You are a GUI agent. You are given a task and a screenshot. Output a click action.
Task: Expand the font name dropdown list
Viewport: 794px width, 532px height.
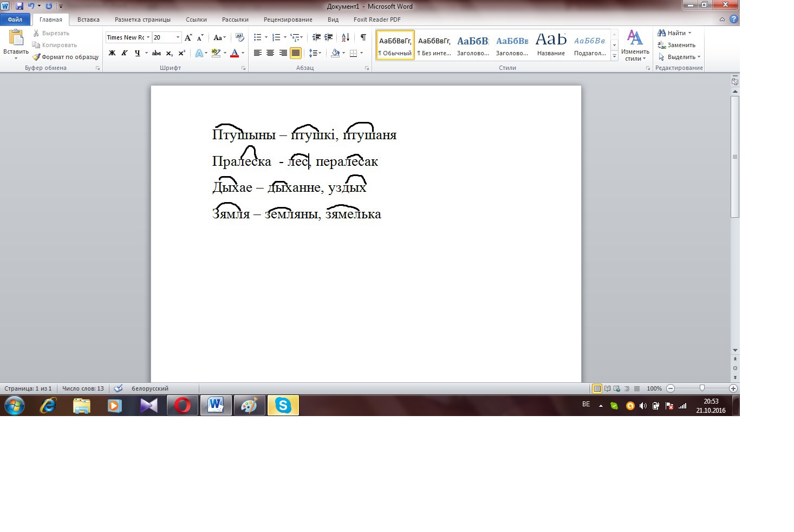[x=148, y=37]
